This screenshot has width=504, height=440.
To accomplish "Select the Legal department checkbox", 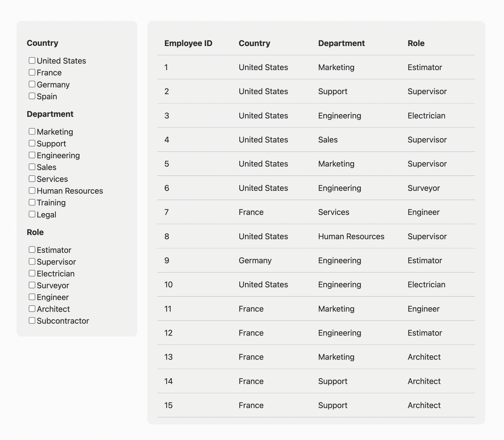I will (32, 214).
